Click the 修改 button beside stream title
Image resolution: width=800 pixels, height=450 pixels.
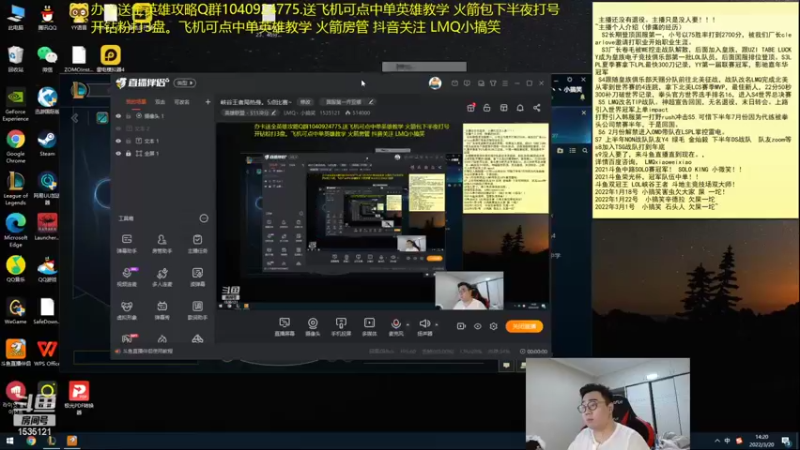(x=305, y=102)
